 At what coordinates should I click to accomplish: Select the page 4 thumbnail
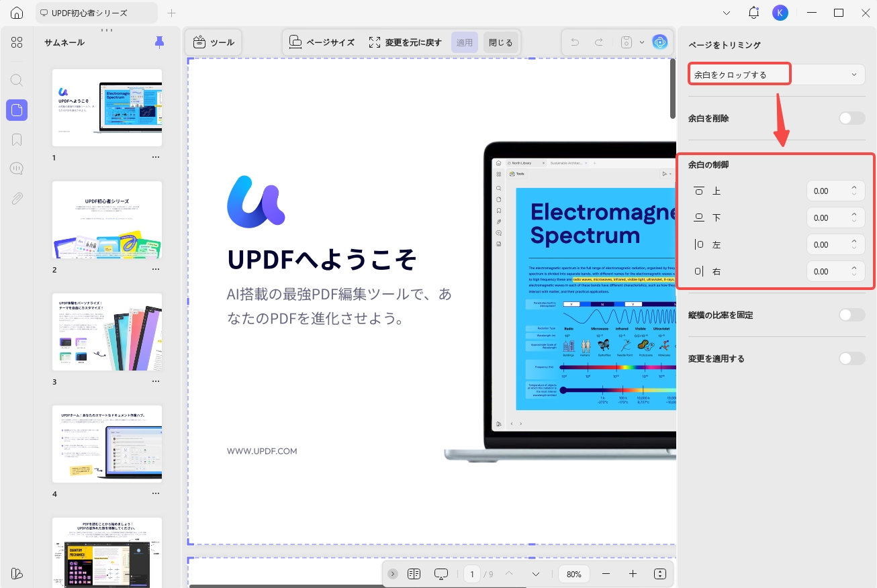tap(107, 444)
